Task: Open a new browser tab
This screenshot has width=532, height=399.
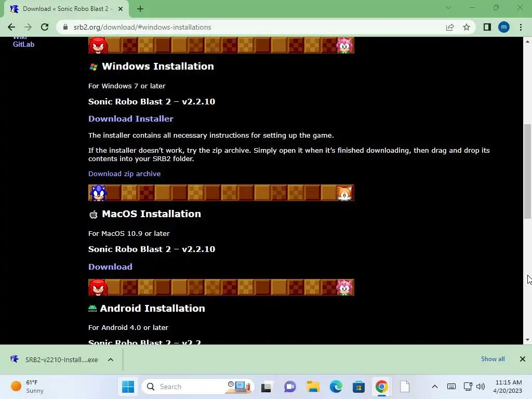Action: pos(140,9)
